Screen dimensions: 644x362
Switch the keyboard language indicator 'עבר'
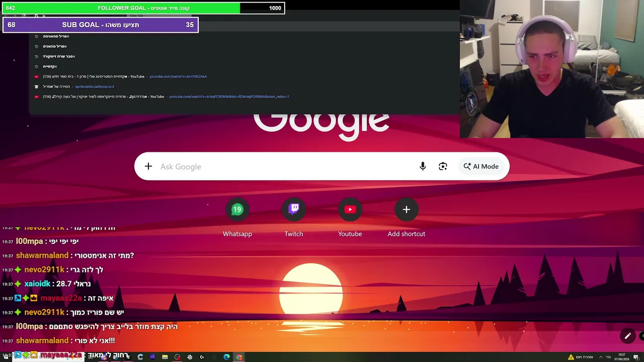tap(608, 357)
